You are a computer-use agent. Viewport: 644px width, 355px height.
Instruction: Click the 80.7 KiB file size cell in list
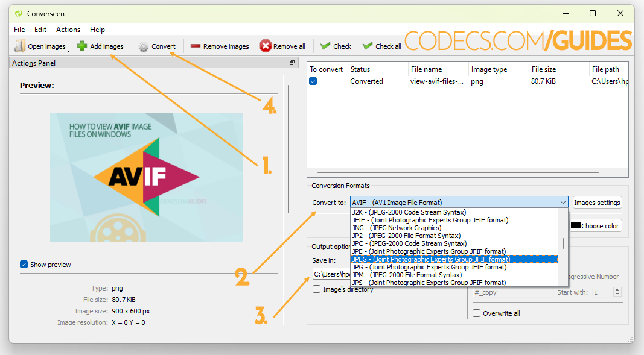(x=543, y=81)
